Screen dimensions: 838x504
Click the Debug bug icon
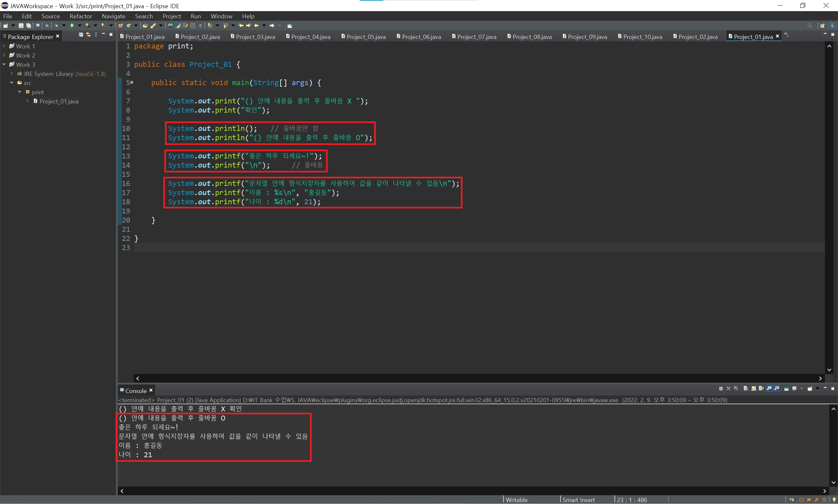[56, 26]
